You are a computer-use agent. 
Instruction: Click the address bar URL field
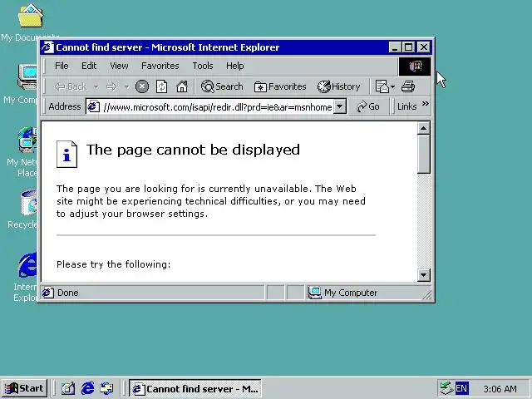click(218, 107)
